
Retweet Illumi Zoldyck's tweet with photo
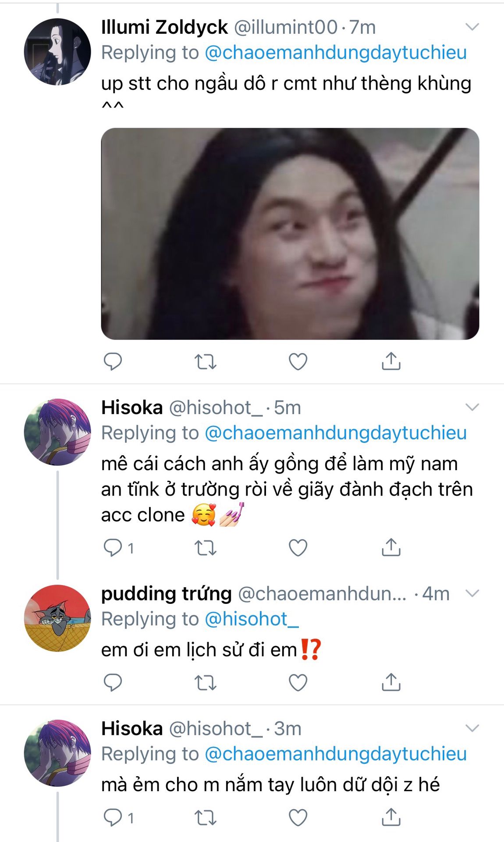205,362
